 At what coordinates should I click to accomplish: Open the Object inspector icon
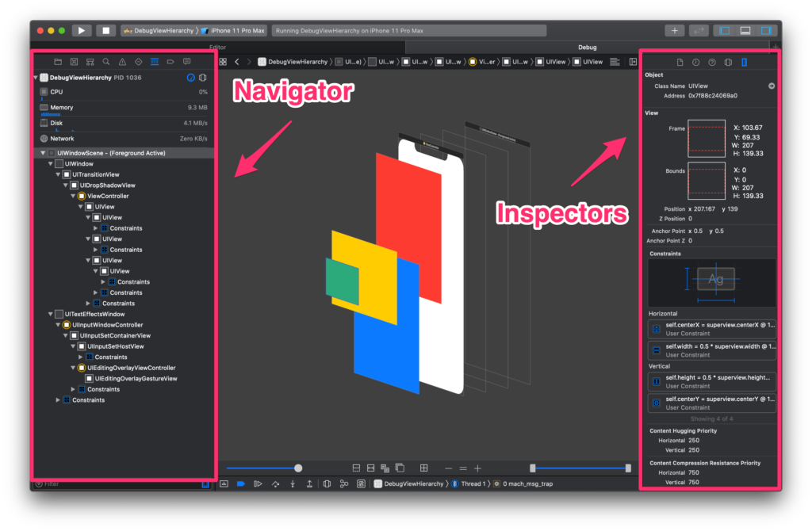728,61
